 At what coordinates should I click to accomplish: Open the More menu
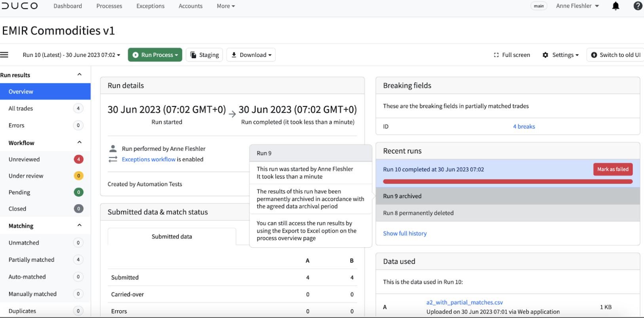pyautogui.click(x=226, y=6)
